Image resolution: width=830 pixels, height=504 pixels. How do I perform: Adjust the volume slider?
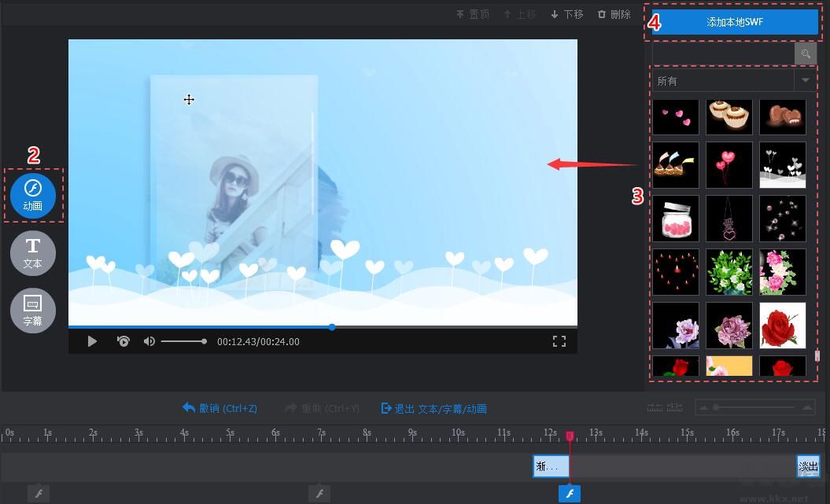(x=183, y=341)
